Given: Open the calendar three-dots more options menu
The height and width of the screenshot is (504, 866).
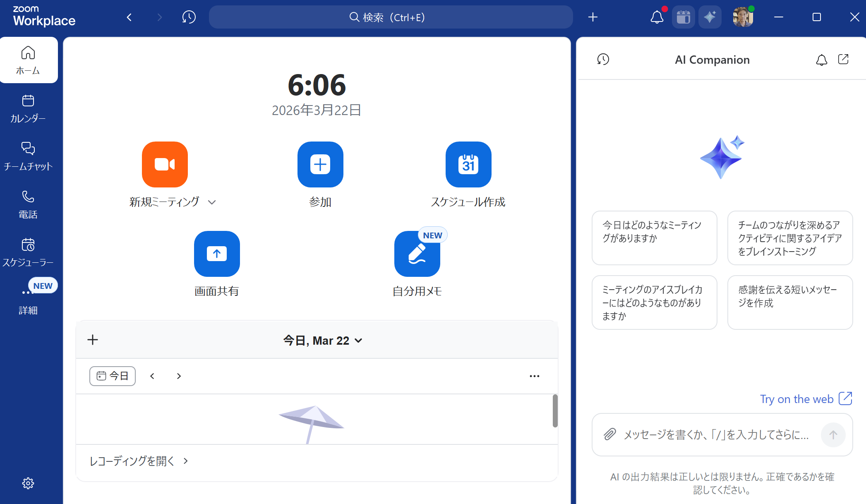Looking at the screenshot, I should click(534, 376).
